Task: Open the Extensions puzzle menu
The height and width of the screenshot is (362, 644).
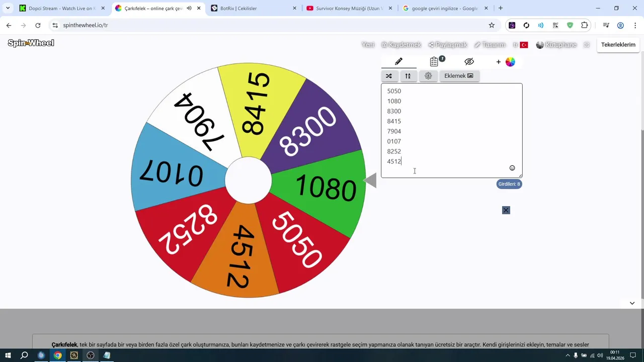Action: (x=585, y=25)
